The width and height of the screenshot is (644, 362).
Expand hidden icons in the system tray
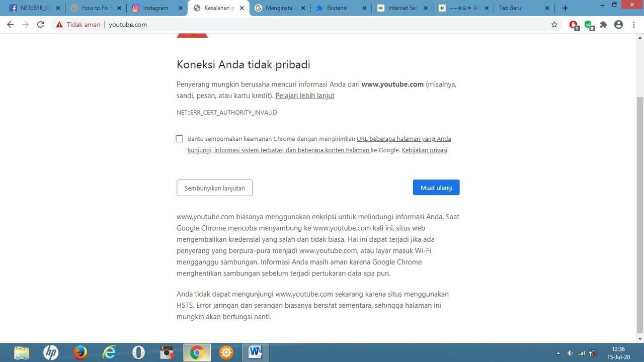click(x=558, y=353)
